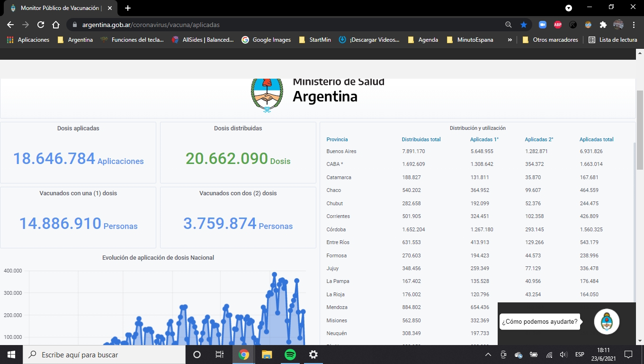Open the ¡Descargar Videos... bookmark
Screen dimensions: 644x364
(369, 40)
